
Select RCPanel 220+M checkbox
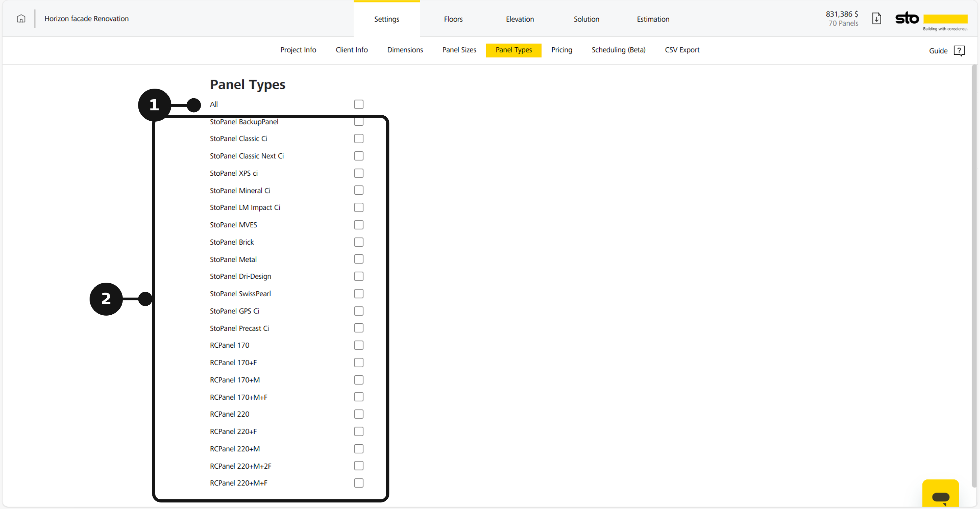358,448
